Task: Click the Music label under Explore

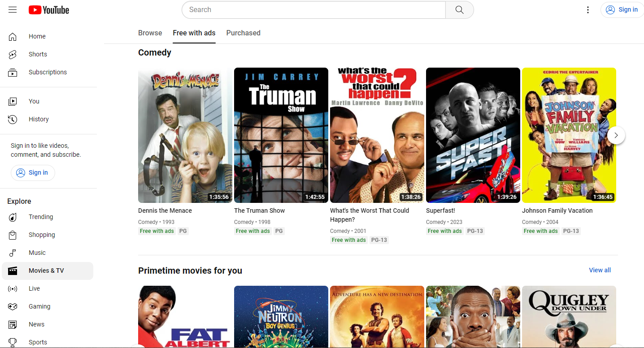Action: (x=37, y=253)
